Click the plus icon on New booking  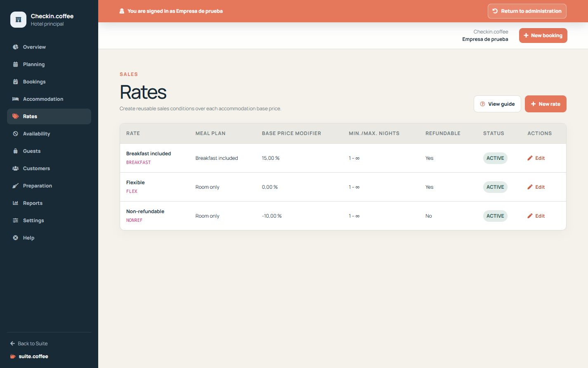[526, 36]
